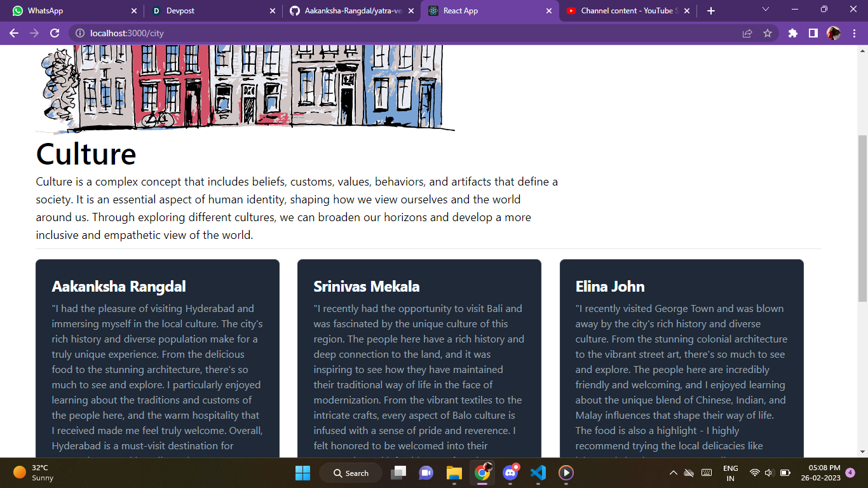Open Wi-Fi network settings icon
The height and width of the screenshot is (488, 868).
point(754,473)
